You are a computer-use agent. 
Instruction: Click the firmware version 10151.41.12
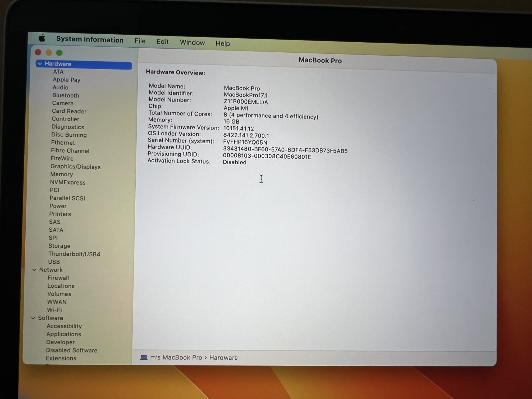(239, 128)
